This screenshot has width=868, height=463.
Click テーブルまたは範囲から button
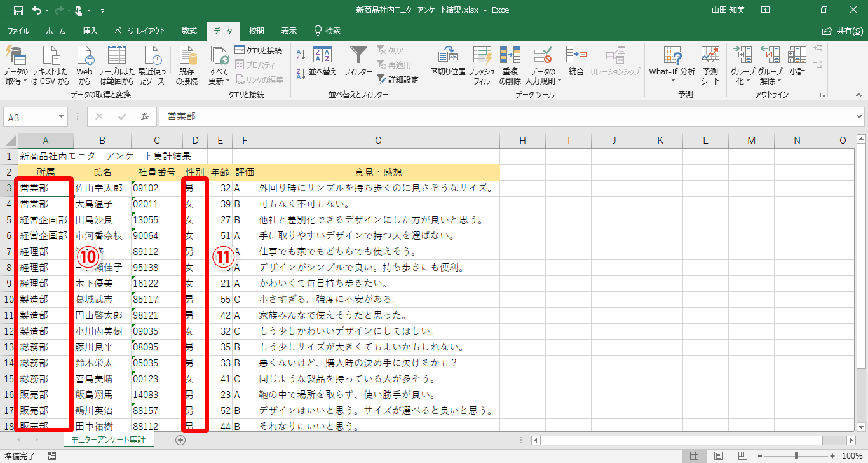coord(116,66)
